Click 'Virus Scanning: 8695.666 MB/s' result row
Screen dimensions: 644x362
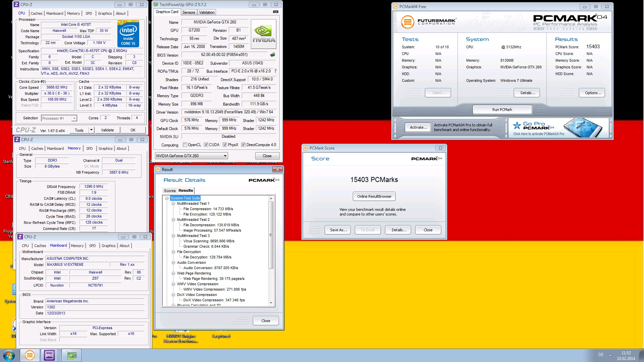209,241
